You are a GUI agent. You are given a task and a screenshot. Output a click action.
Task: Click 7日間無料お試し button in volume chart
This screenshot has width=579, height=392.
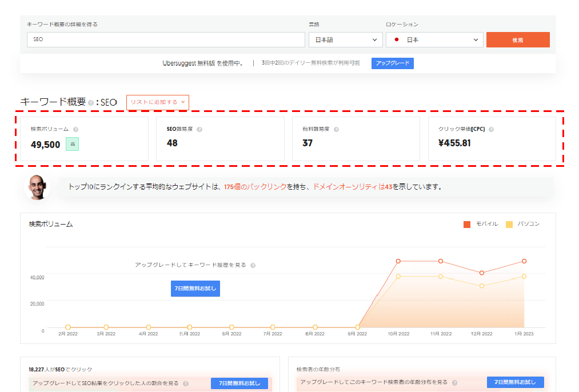click(x=195, y=288)
